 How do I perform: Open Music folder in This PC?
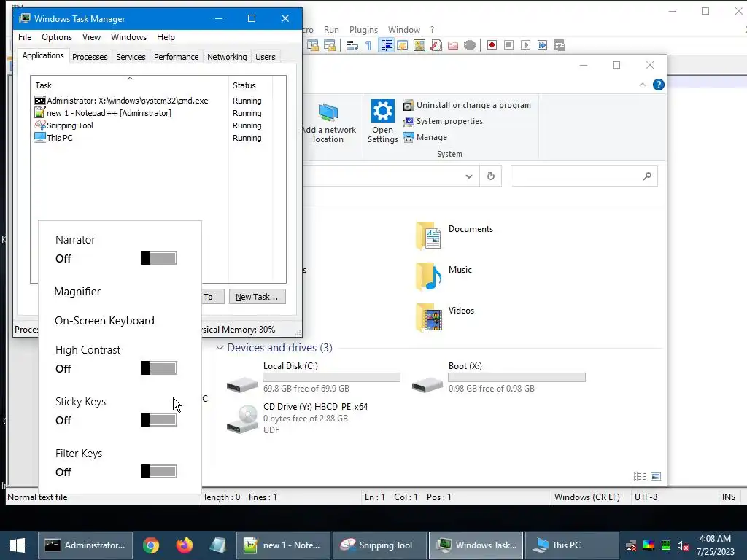pos(443,276)
